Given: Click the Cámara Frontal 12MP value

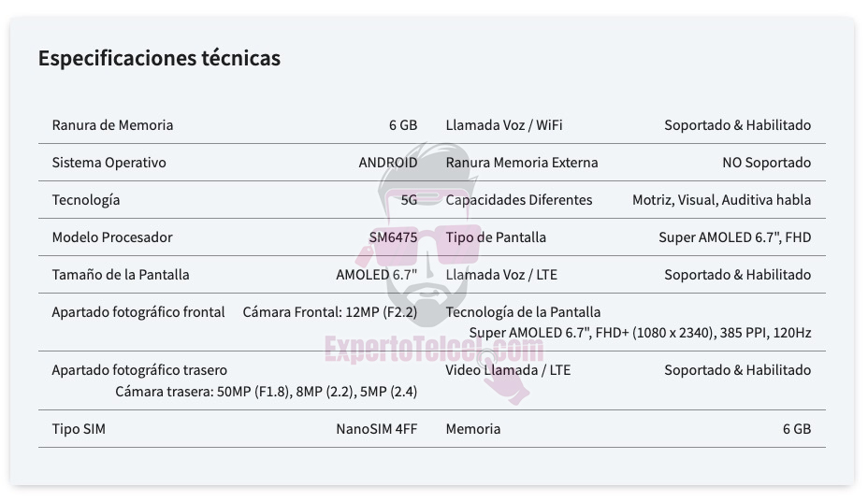Looking at the screenshot, I should point(330,312).
